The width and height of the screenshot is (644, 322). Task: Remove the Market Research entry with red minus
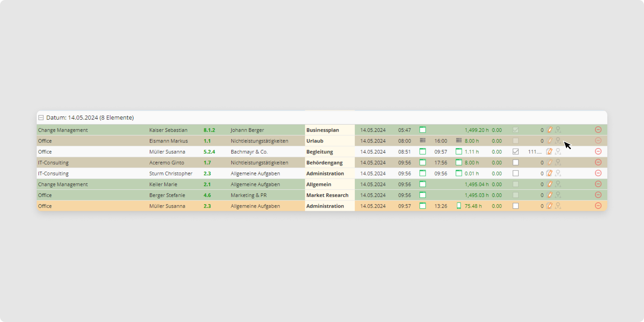coord(598,195)
